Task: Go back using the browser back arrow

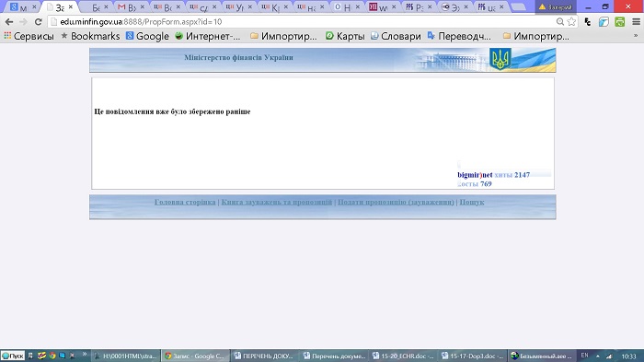Action: click(9, 22)
